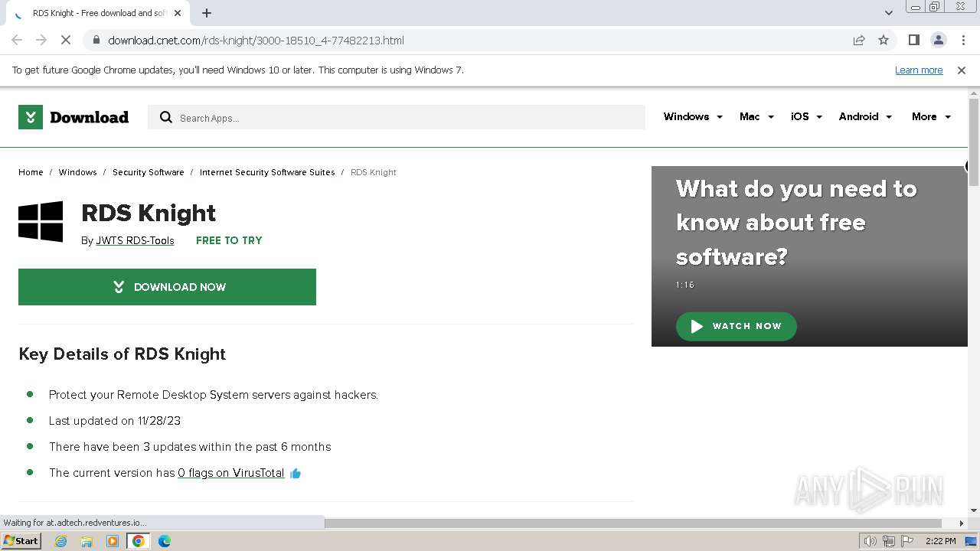Stop page loading with X button
Image resolution: width=980 pixels, height=551 pixels.
tap(66, 41)
